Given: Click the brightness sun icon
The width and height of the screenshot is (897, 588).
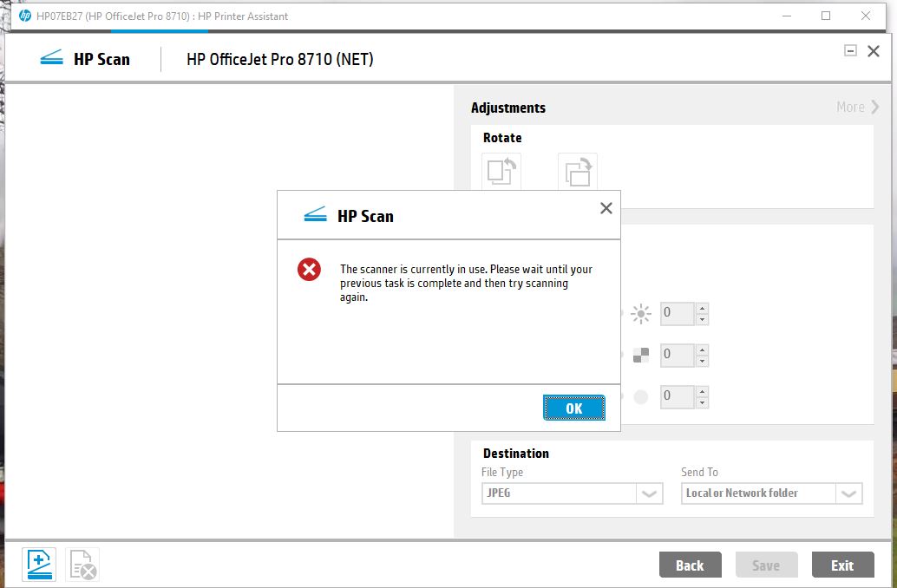Looking at the screenshot, I should tap(641, 313).
